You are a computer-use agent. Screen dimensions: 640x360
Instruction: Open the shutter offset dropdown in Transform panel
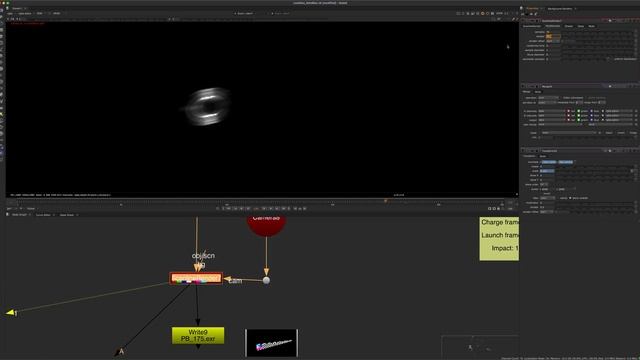[x=547, y=212]
